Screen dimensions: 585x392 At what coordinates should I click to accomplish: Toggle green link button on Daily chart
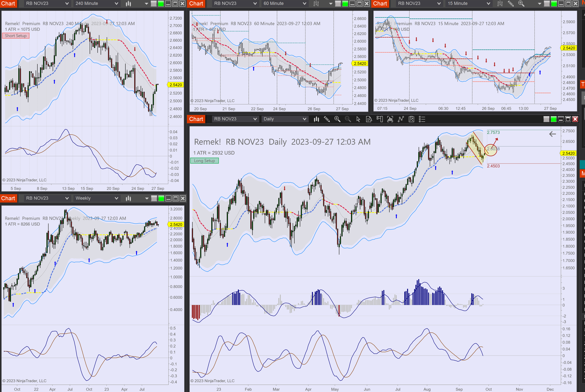553,119
